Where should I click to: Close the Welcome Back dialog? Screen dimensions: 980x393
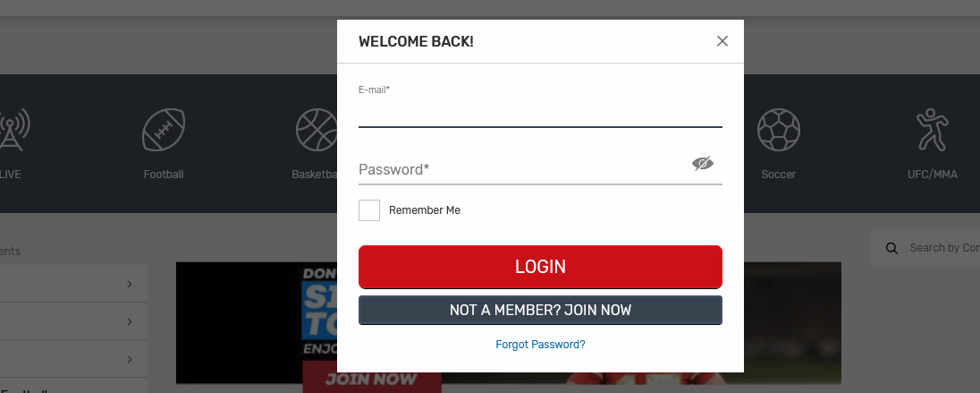click(x=722, y=41)
